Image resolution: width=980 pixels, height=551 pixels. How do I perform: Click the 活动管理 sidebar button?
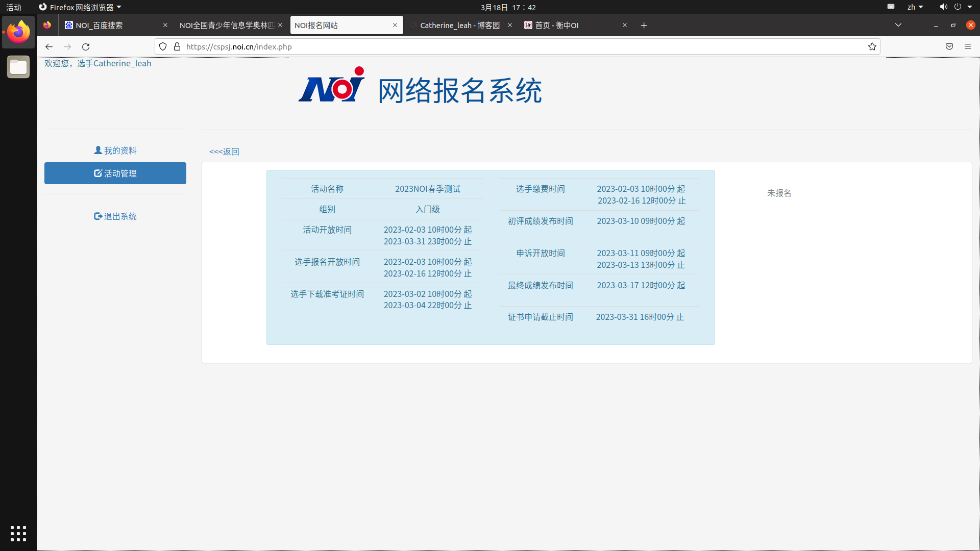click(115, 173)
